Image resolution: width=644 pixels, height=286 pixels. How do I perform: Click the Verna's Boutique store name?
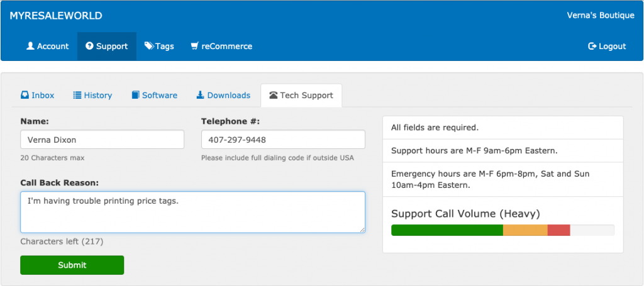600,16
